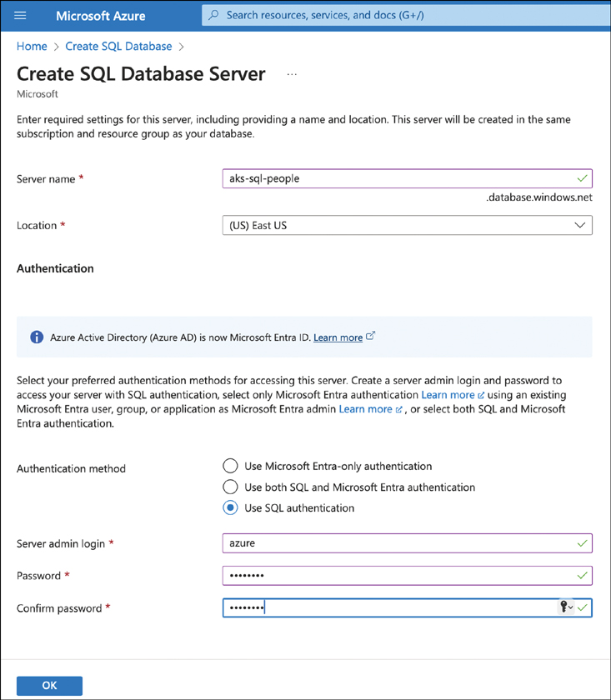Go to Home breadcrumb
The width and height of the screenshot is (611, 700).
click(32, 47)
